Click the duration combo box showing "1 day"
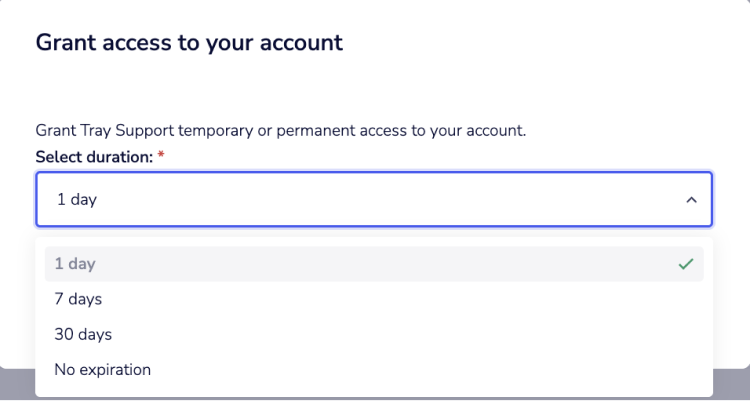The image size is (750, 401). click(x=373, y=199)
